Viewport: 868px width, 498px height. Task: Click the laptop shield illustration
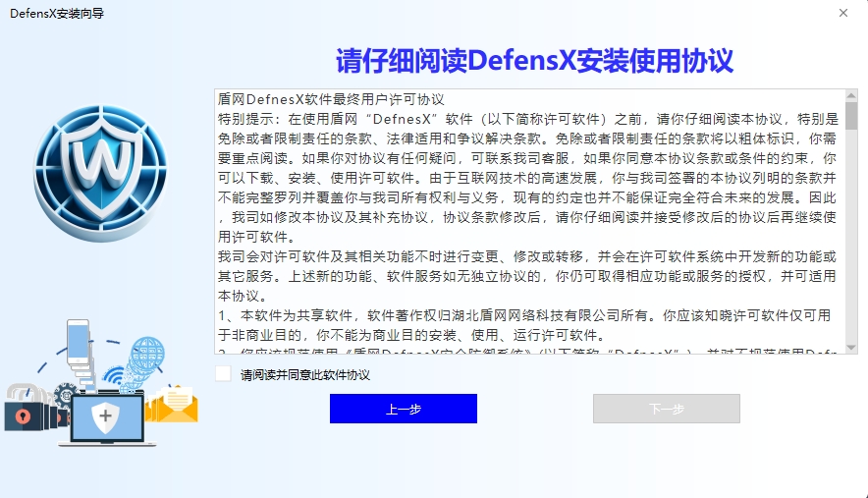point(106,418)
